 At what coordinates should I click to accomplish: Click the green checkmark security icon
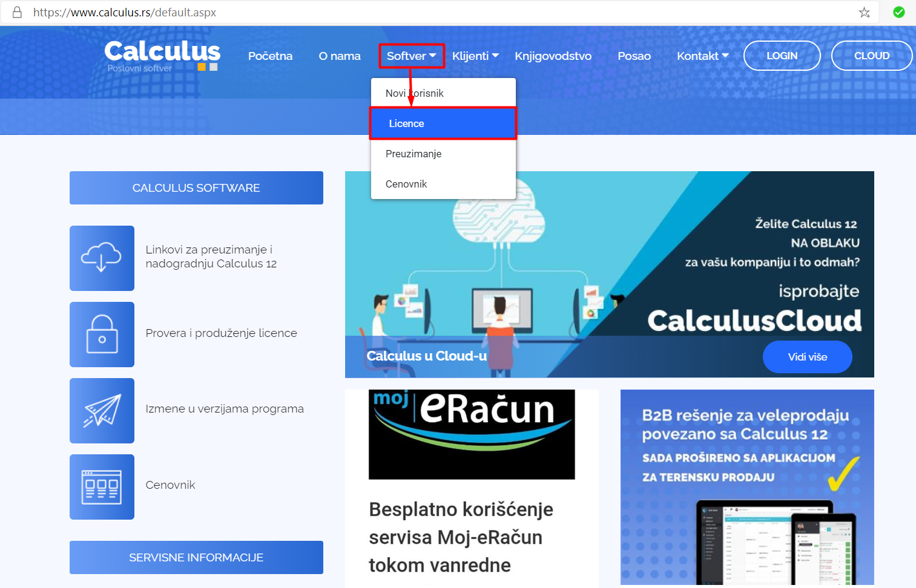click(899, 12)
